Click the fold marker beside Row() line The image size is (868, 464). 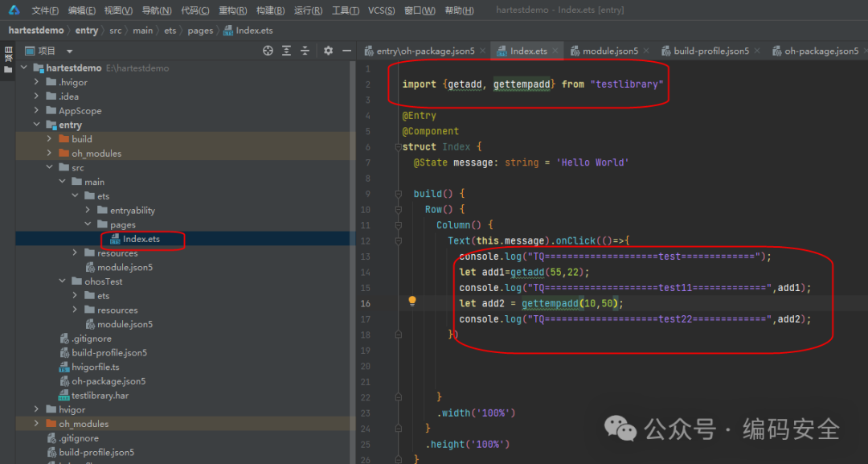pyautogui.click(x=398, y=209)
